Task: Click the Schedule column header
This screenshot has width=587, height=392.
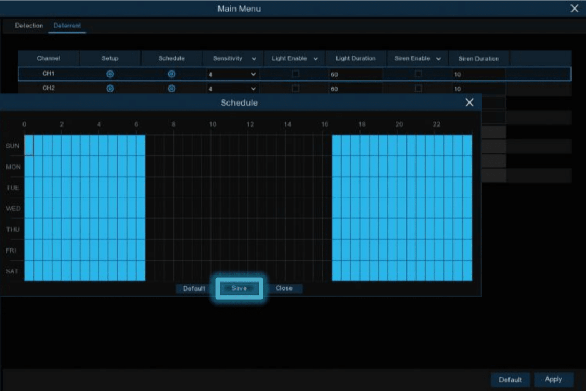Action: click(171, 58)
